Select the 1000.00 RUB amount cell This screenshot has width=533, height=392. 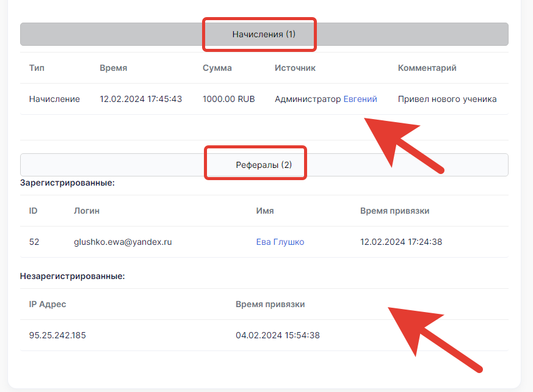tap(229, 99)
